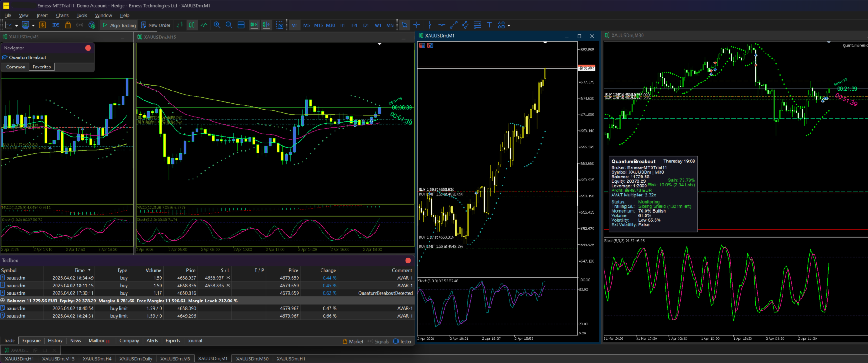Close the Toolbox panel with red dot

point(408,260)
